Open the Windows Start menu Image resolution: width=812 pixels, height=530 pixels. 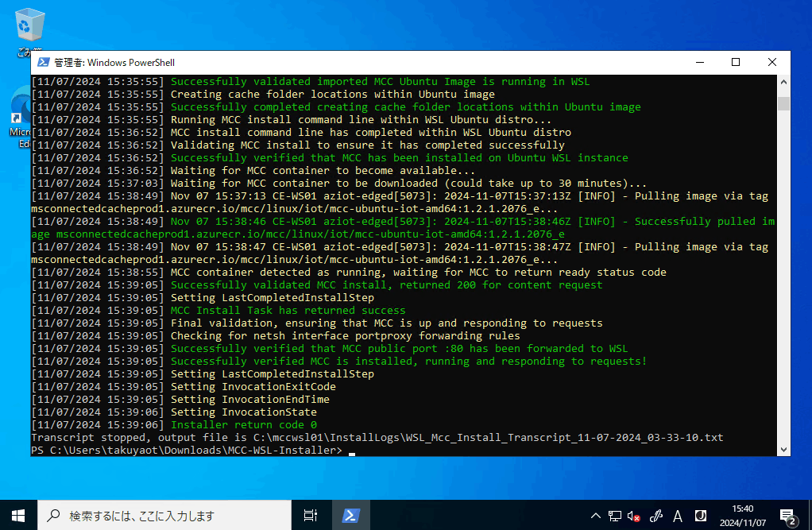18,516
